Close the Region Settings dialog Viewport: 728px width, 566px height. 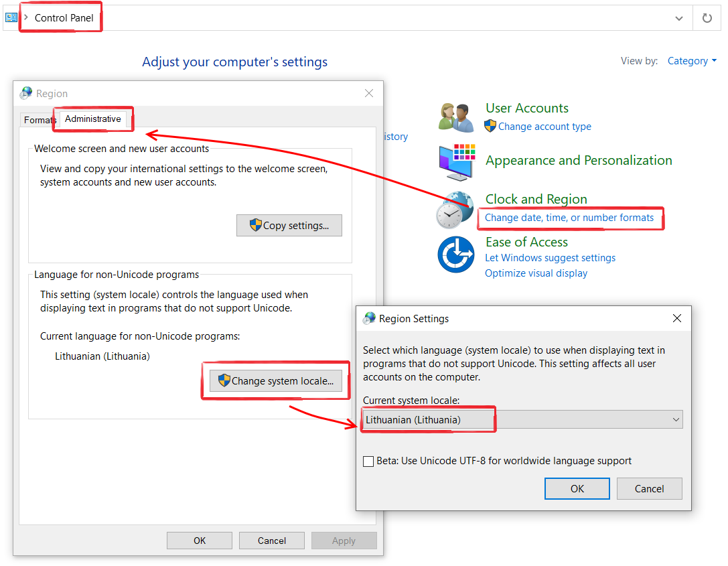click(677, 319)
